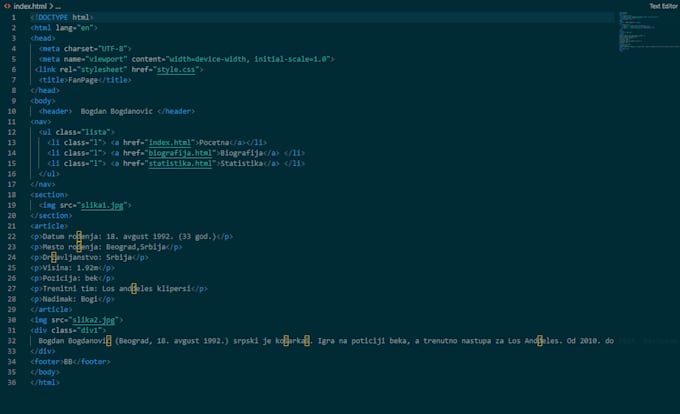
Task: Click line number 32 in the gutter
Action: [12, 341]
